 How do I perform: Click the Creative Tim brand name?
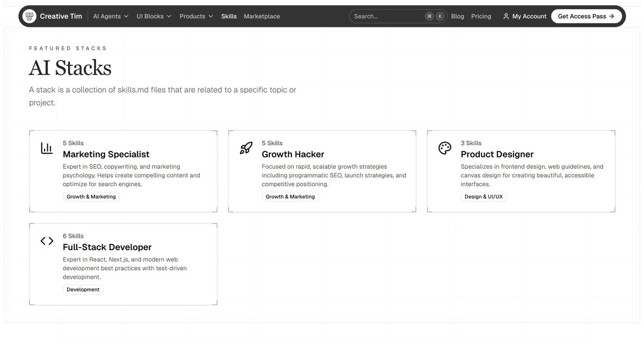pos(61,16)
